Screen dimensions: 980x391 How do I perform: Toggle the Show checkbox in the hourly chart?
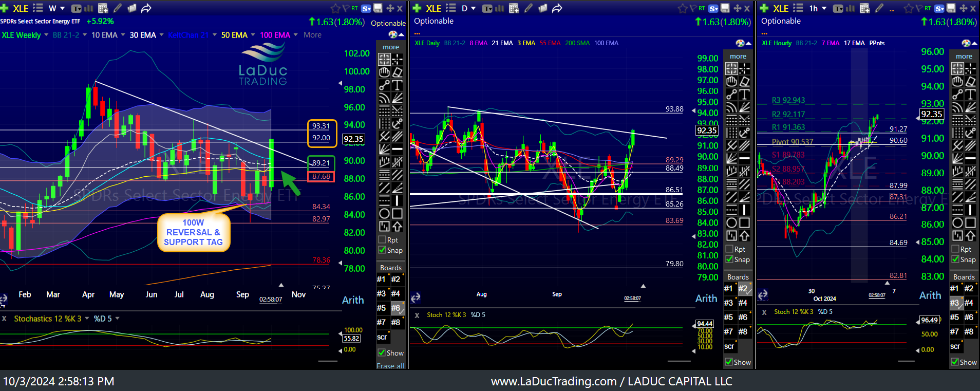point(955,362)
